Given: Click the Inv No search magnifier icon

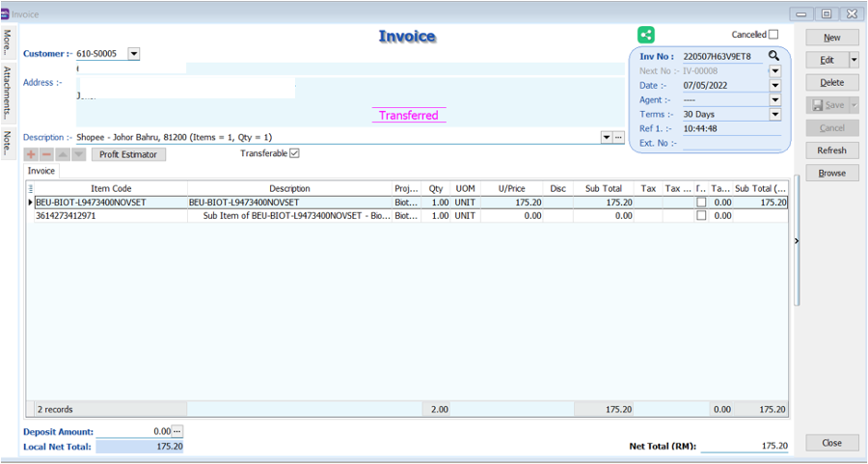Looking at the screenshot, I should 773,56.
